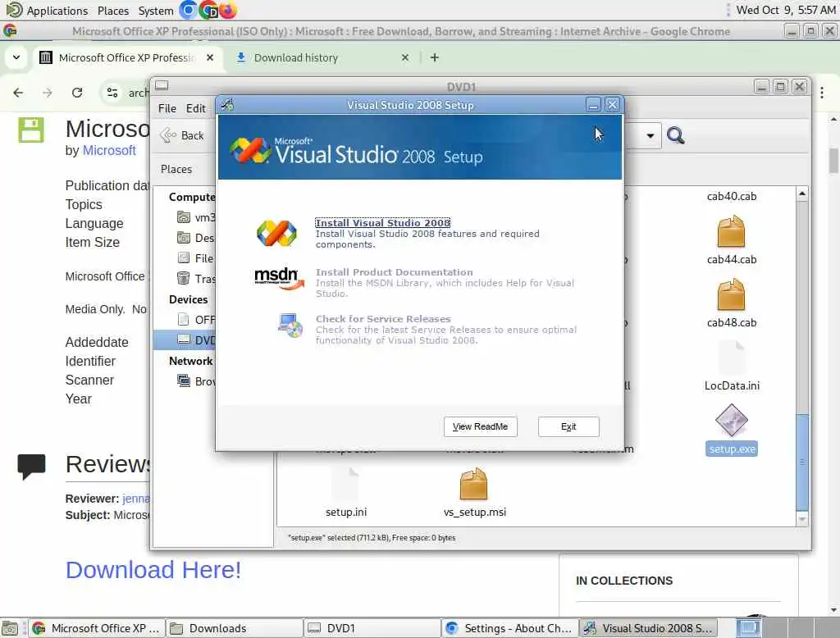This screenshot has height=638, width=840.
Task: Select cab48.cab file icon
Action: pos(731,294)
